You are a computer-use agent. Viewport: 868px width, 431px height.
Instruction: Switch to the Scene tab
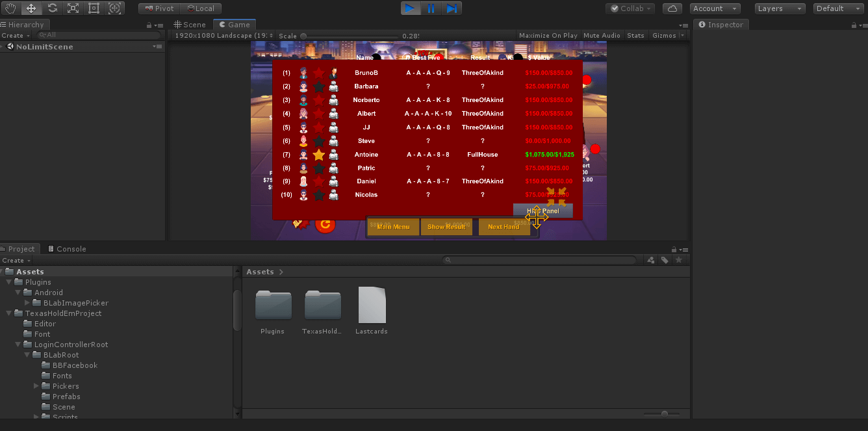click(190, 25)
